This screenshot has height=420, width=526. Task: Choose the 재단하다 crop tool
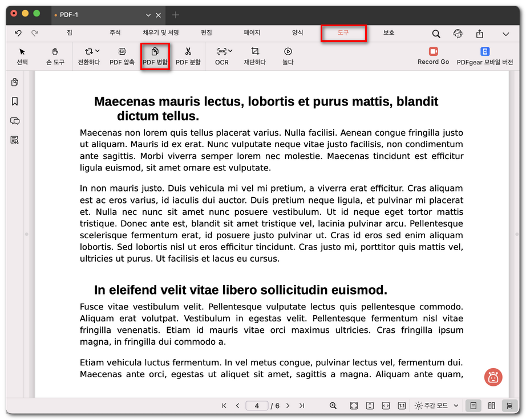(x=254, y=56)
